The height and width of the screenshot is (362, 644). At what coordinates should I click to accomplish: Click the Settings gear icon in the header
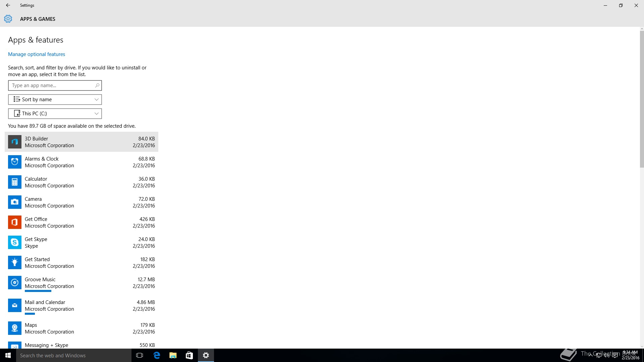[8, 19]
